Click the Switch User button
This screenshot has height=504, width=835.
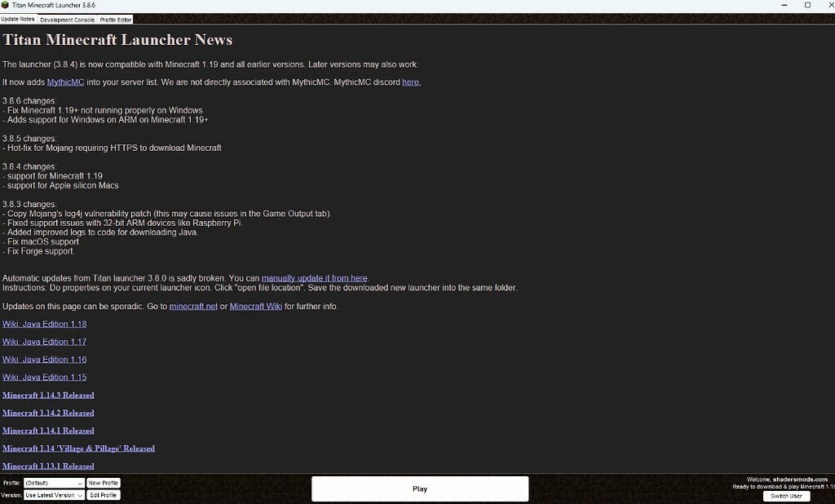pyautogui.click(x=786, y=496)
